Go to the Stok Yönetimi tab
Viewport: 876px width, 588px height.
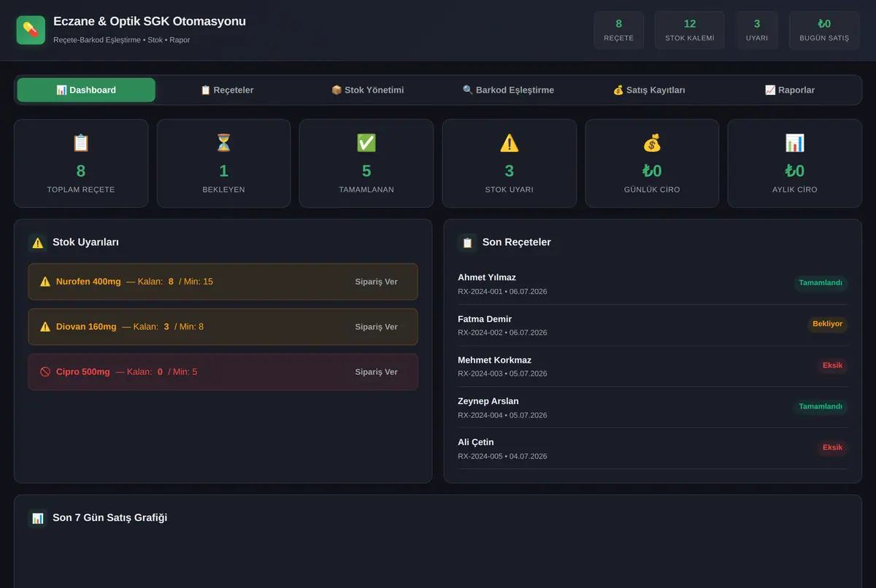click(x=368, y=90)
